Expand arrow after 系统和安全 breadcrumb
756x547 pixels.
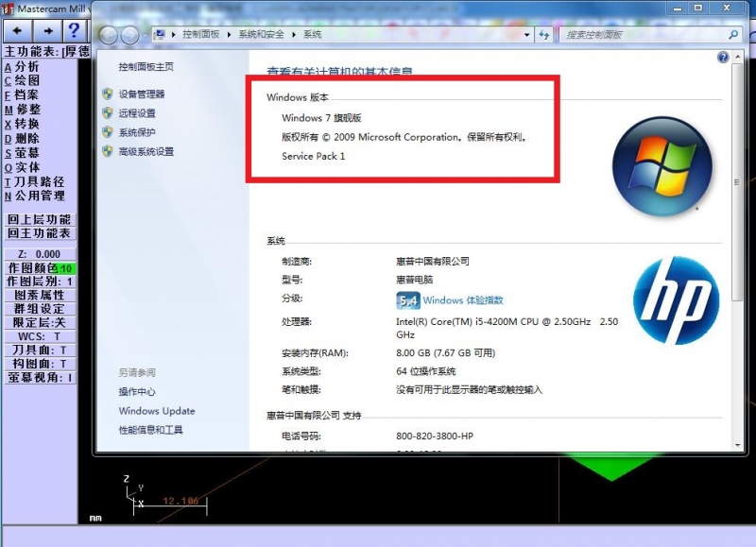(x=294, y=34)
